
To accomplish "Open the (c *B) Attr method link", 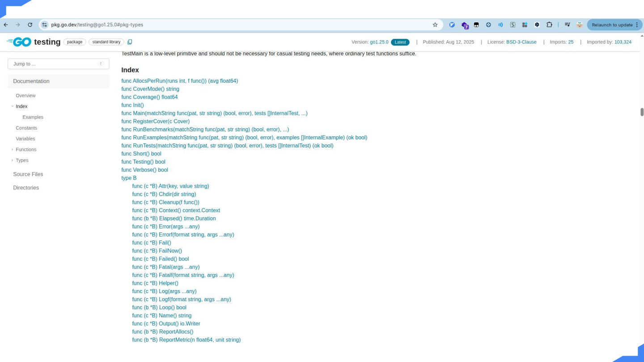I will click(170, 186).
